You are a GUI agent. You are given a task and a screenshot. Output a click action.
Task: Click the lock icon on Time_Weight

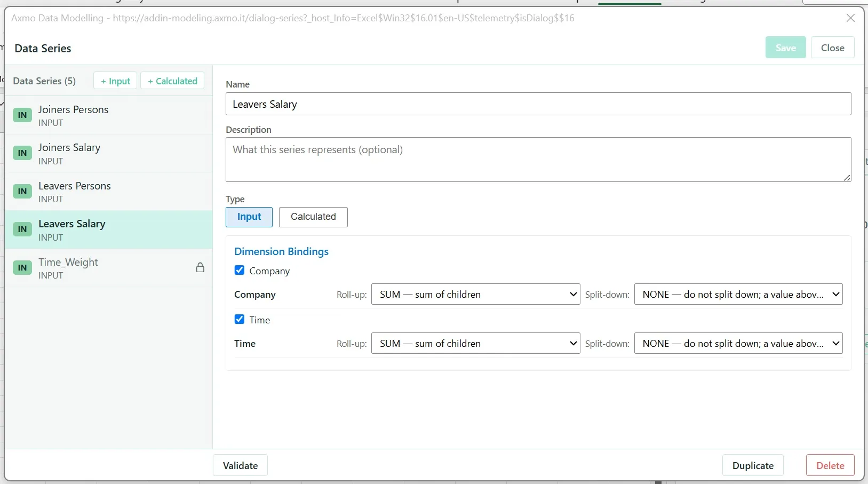(x=200, y=267)
